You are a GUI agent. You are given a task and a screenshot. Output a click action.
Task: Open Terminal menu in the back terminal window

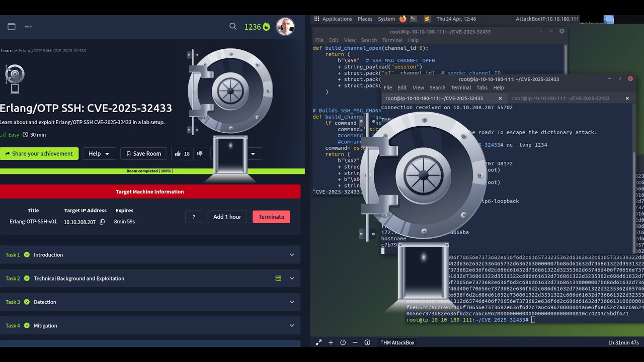392,40
